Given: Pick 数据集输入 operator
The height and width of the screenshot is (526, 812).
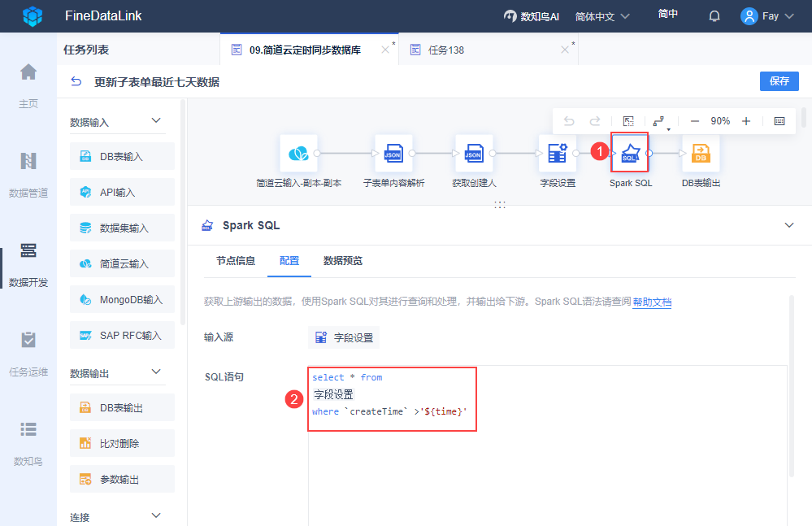Looking at the screenshot, I should coord(122,228).
